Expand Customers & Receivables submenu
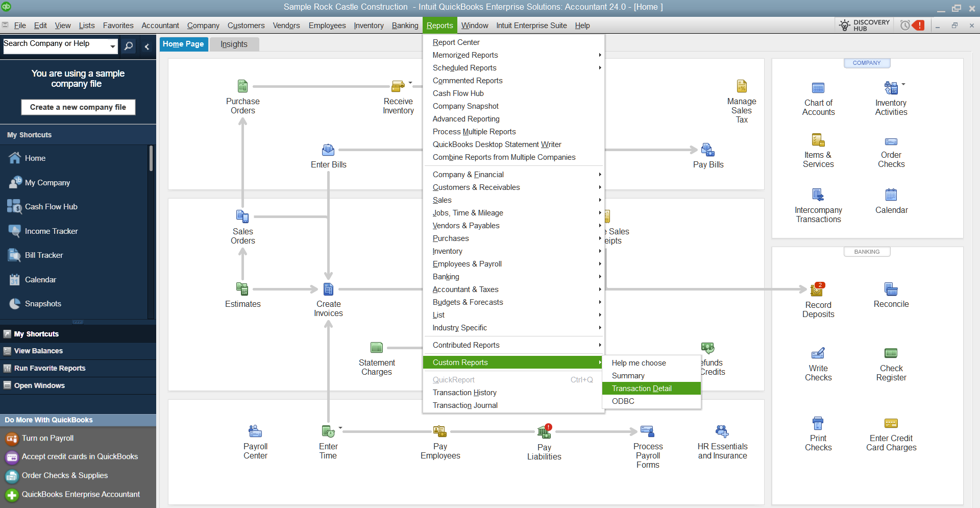 tap(513, 187)
